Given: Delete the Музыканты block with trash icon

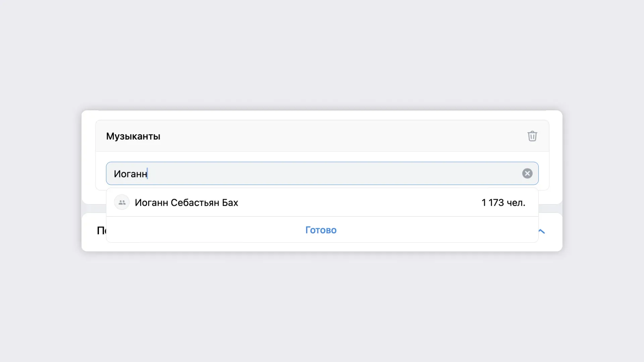Looking at the screenshot, I should click(532, 136).
